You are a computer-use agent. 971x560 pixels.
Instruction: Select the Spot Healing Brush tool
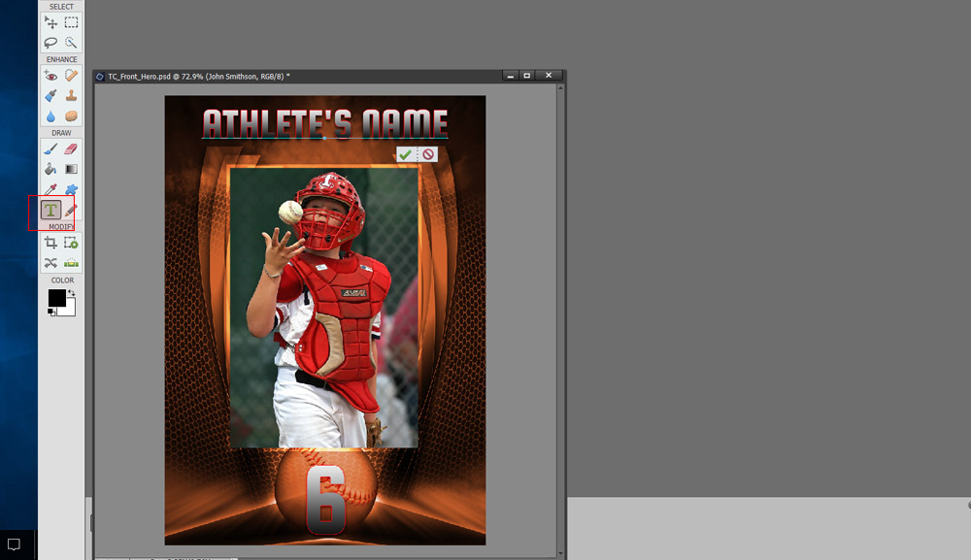coord(71,76)
